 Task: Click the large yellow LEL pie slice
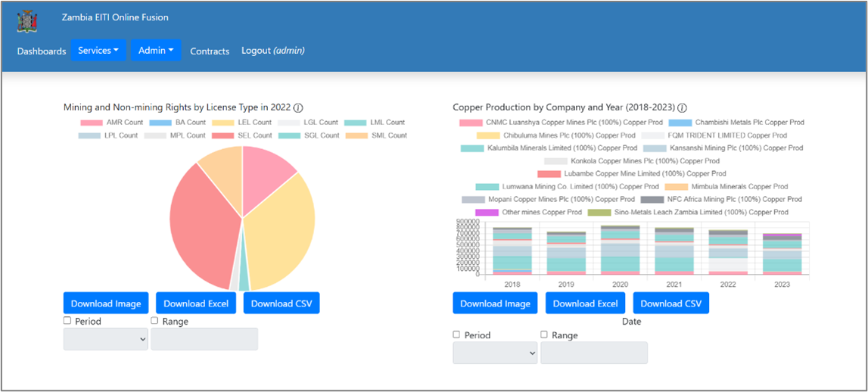[279, 232]
